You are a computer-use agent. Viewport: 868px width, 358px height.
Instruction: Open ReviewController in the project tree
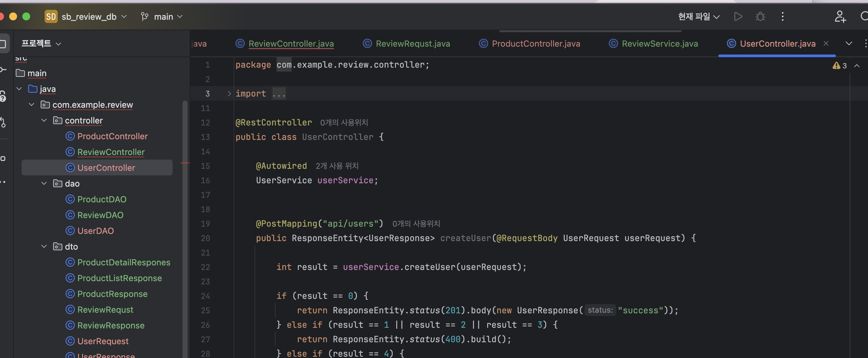click(111, 152)
